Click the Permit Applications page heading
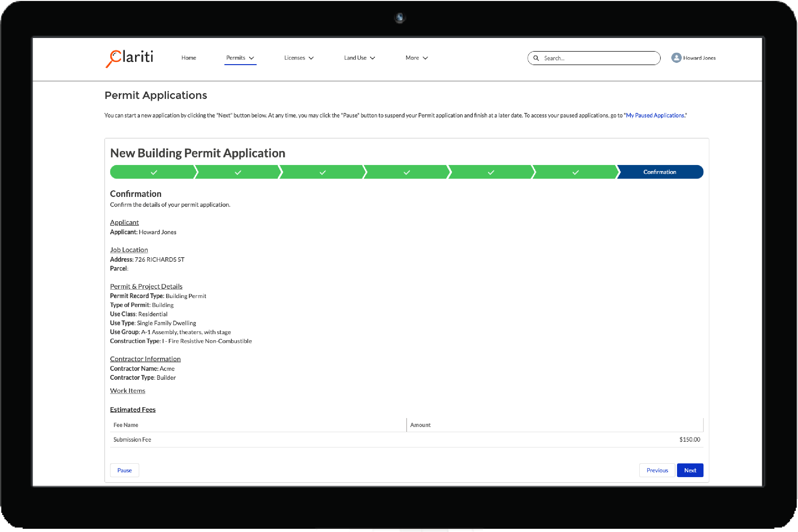The height and width of the screenshot is (532, 798). coord(156,95)
